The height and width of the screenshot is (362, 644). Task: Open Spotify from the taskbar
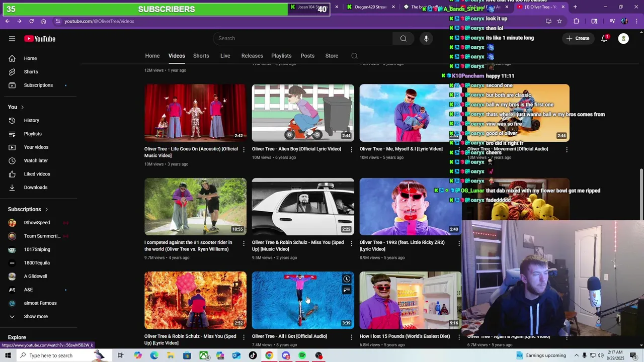click(302, 355)
